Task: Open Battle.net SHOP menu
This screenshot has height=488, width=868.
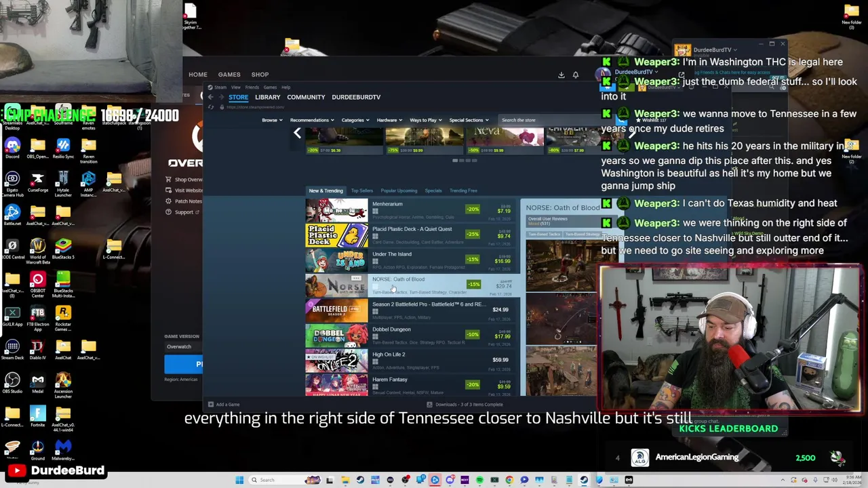Action: click(x=260, y=75)
